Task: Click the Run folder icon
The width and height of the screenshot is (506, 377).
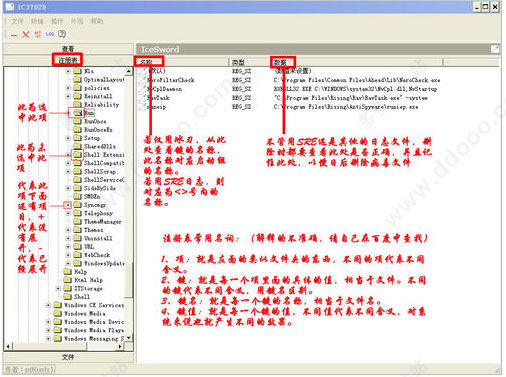Action: coord(78,113)
